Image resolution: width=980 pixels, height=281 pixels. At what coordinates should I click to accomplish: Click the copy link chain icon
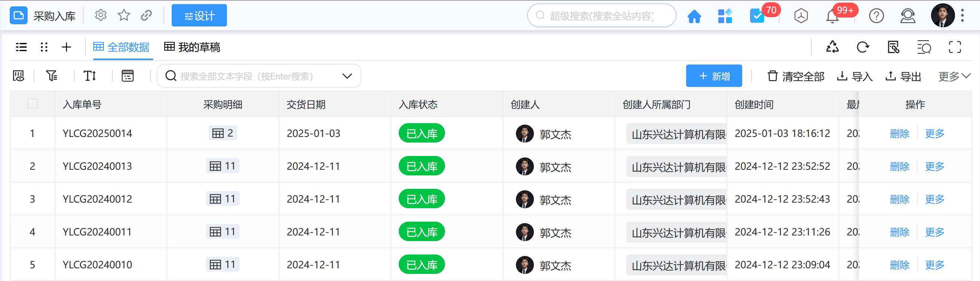coord(146,16)
